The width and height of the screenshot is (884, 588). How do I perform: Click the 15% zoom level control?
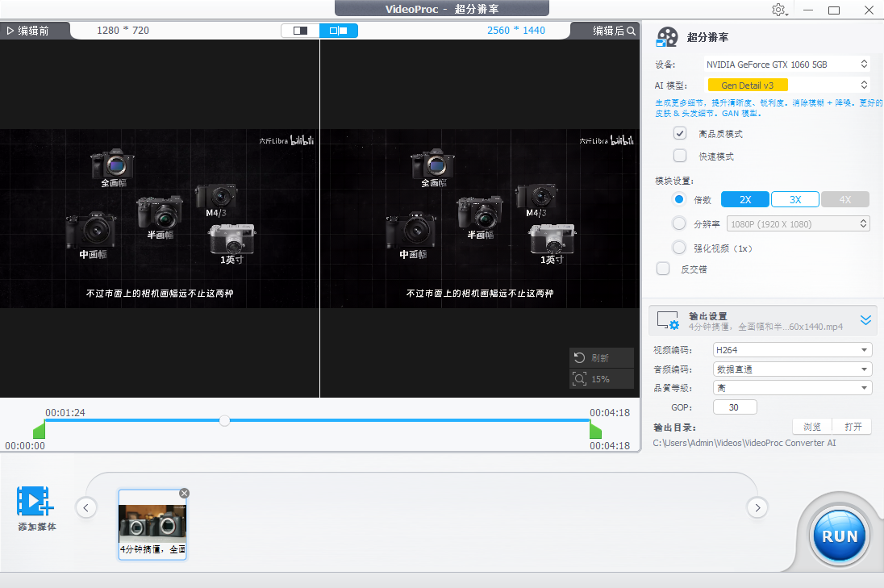[x=602, y=378]
